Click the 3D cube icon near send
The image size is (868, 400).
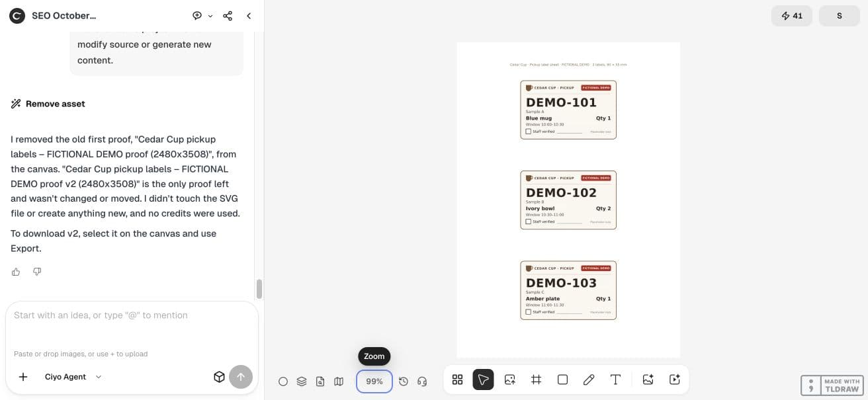(219, 377)
